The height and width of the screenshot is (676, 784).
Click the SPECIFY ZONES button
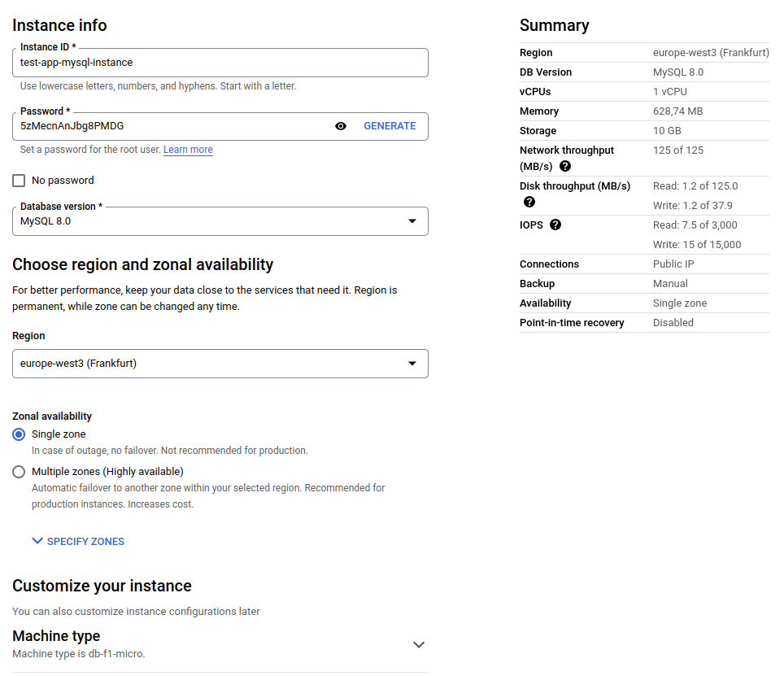[77, 540]
